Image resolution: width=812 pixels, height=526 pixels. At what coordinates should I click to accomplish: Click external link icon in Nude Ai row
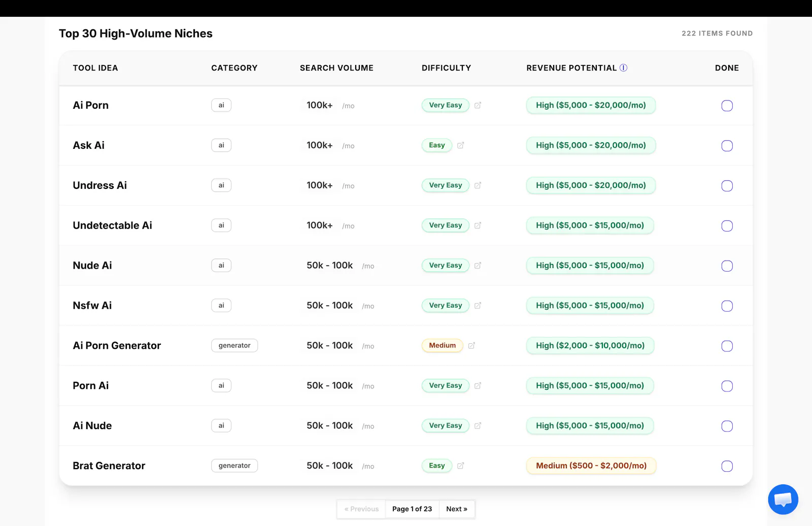[x=478, y=266]
